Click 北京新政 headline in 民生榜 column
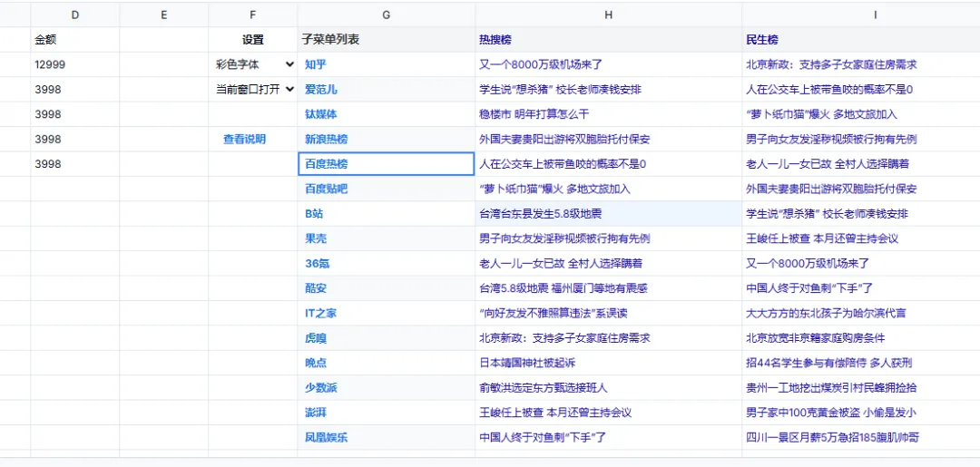The height and width of the screenshot is (467, 980). 831,64
